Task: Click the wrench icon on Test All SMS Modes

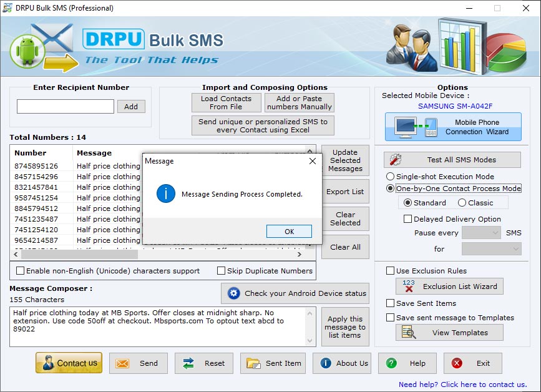Action: point(395,159)
